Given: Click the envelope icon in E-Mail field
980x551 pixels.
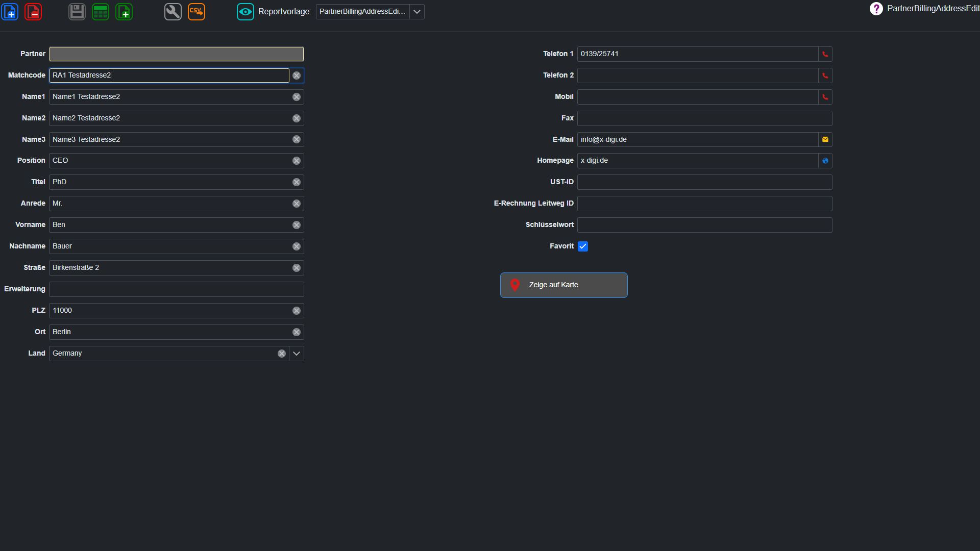Looking at the screenshot, I should [825, 139].
